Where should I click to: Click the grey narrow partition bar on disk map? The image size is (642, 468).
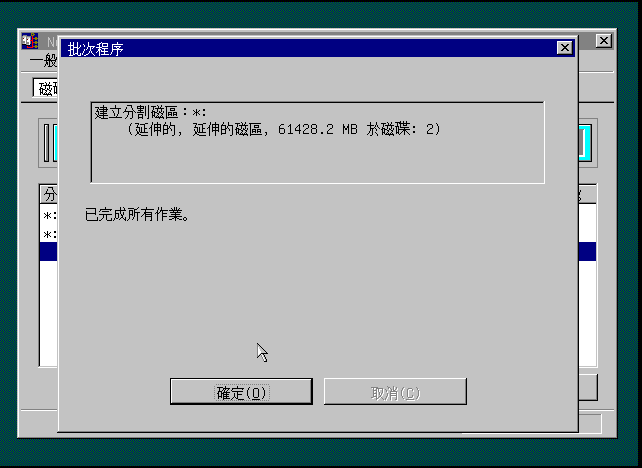click(46, 142)
